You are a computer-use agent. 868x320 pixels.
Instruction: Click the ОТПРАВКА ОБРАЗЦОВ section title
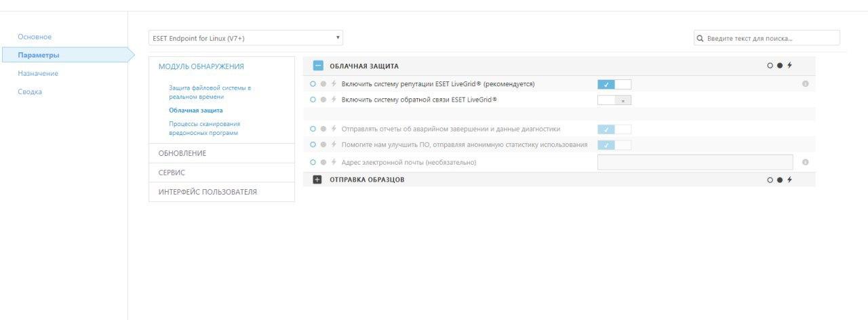click(367, 180)
